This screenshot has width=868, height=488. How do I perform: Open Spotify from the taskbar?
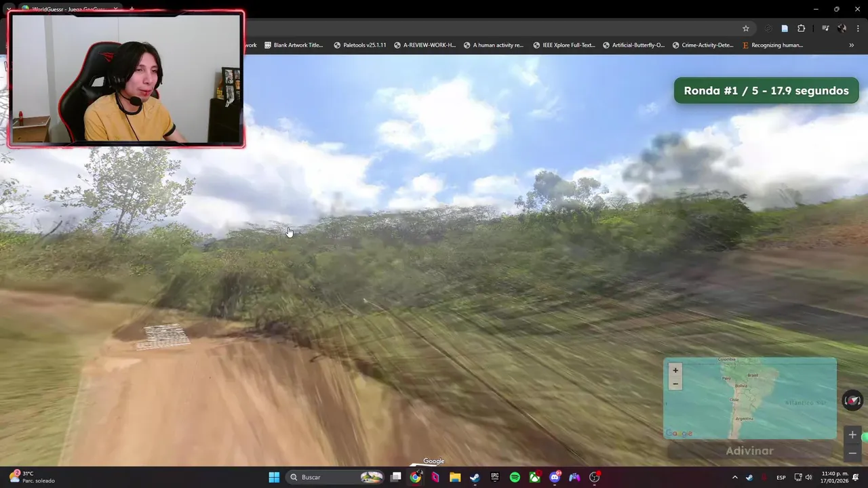(x=515, y=477)
